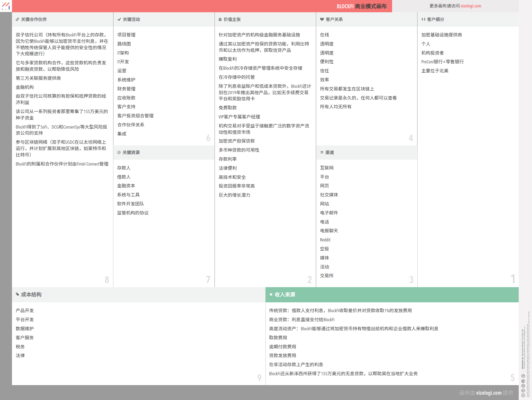
Task: Click the star icon beside 收入来源
Action: pyautogui.click(x=271, y=294)
